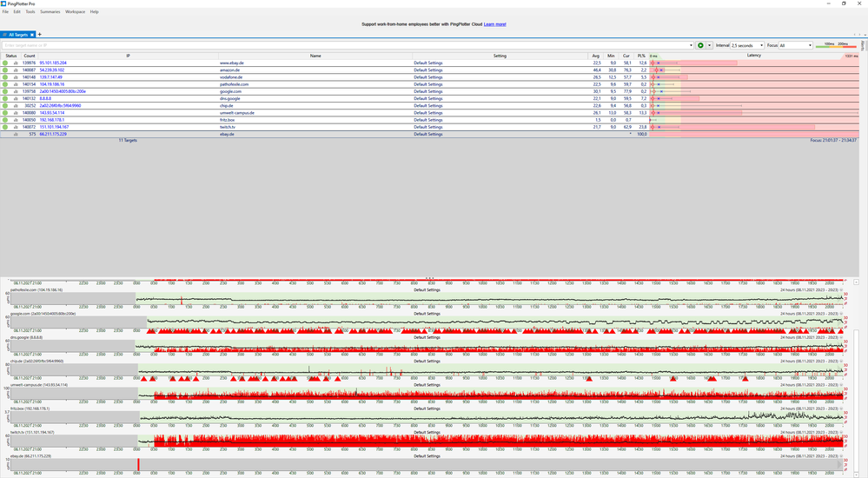The image size is (868, 478).
Task: Click the Latency graph column header
Action: coord(754,56)
